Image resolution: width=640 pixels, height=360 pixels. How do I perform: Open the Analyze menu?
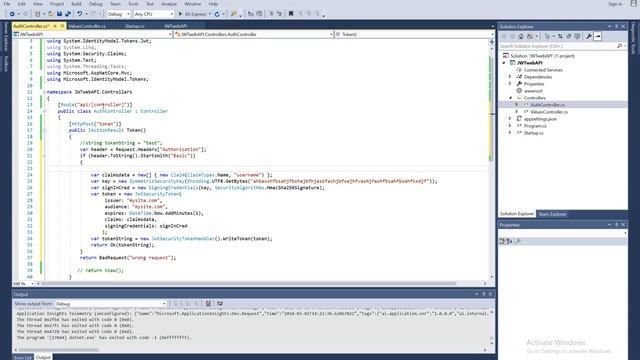(x=169, y=4)
